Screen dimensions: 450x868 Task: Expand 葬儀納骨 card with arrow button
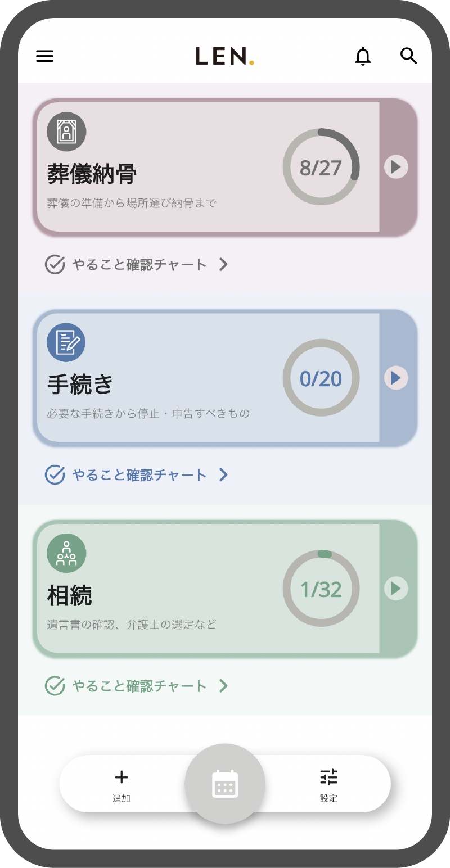tap(396, 167)
